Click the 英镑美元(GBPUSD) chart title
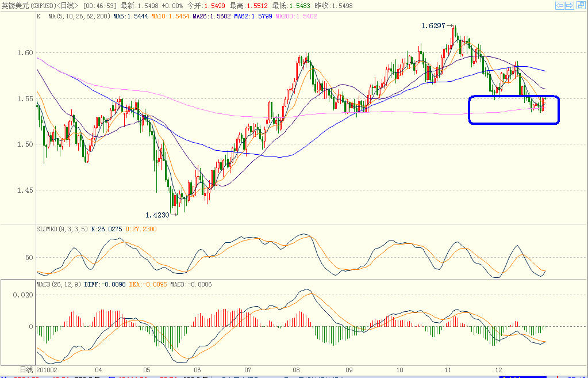 29,6
